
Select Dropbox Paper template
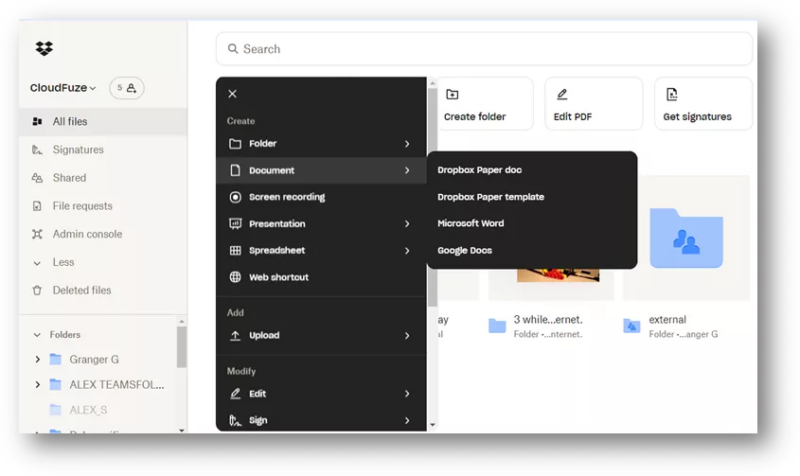pos(532,197)
